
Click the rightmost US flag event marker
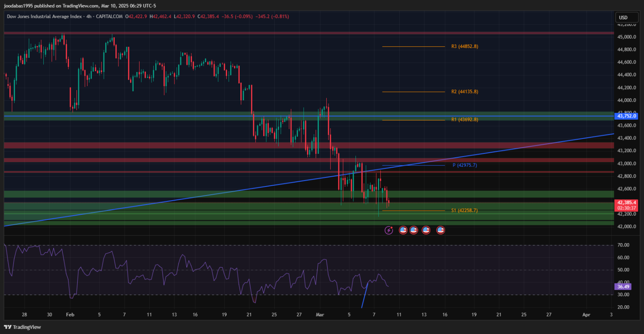pyautogui.click(x=440, y=230)
